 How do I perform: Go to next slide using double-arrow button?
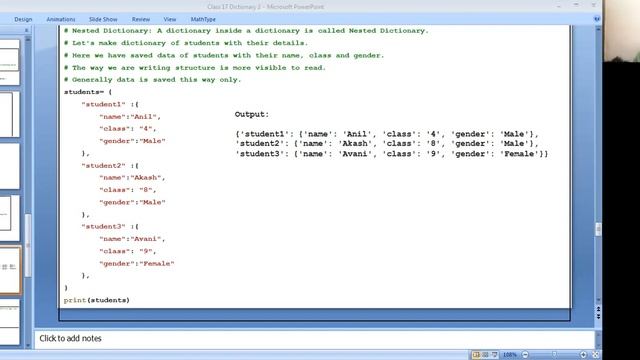point(598,316)
